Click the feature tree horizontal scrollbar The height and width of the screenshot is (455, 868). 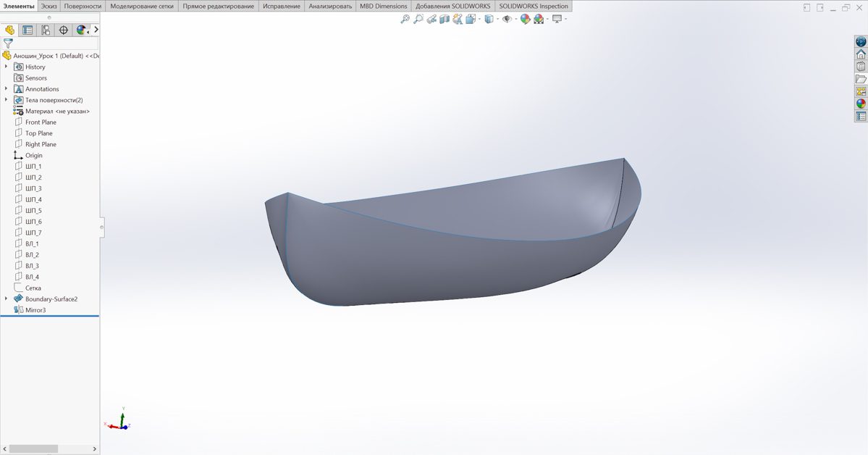coord(33,449)
